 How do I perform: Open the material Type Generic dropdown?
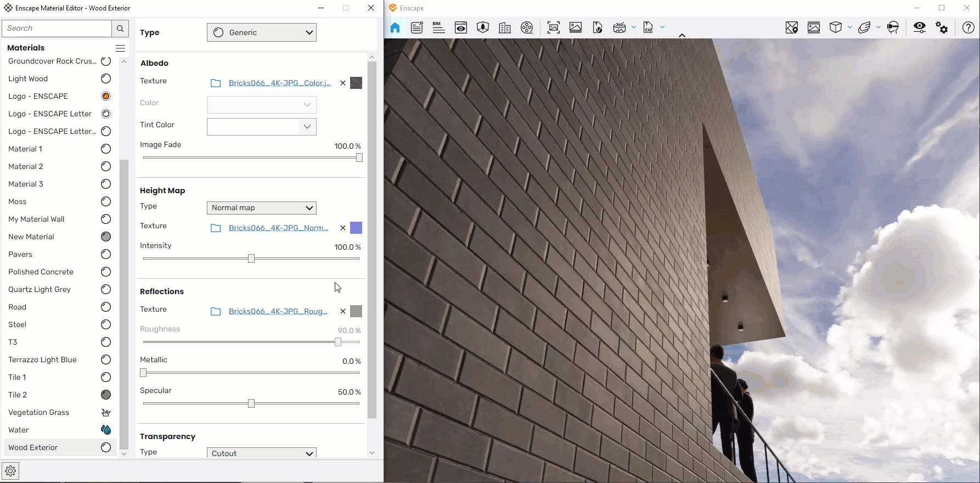coord(262,32)
